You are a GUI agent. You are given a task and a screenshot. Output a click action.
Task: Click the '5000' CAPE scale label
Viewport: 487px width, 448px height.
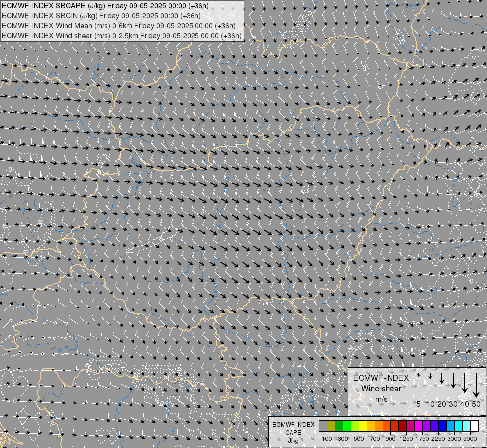pyautogui.click(x=470, y=439)
